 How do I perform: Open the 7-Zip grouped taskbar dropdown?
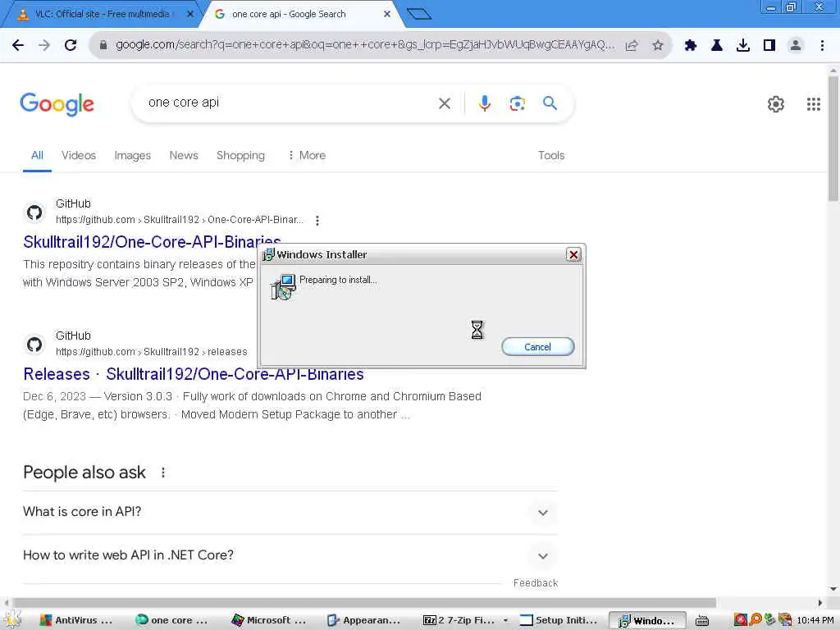[x=505, y=620]
